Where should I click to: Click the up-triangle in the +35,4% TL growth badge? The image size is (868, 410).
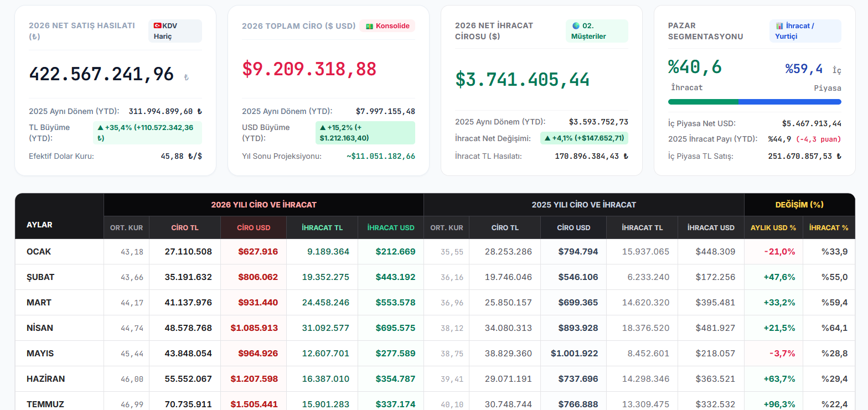100,128
